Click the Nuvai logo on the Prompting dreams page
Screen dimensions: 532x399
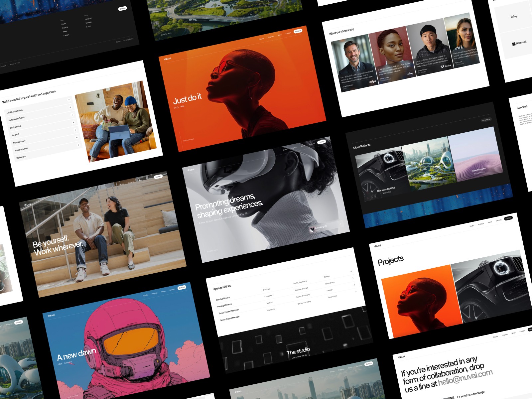191,170
